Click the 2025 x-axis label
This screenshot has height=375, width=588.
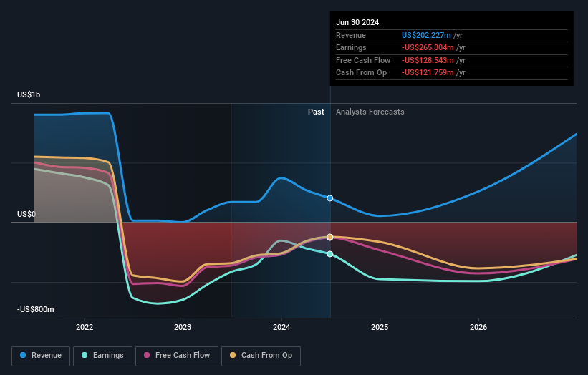(380, 327)
